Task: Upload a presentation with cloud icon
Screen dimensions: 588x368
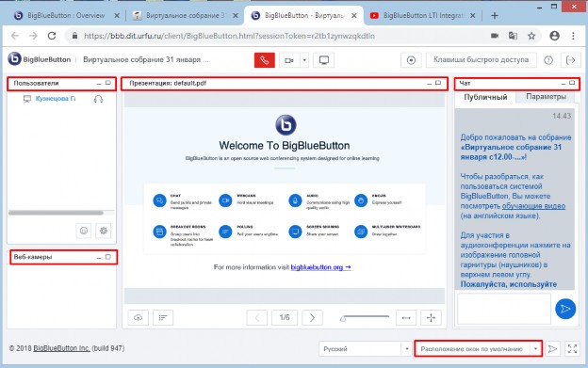Action: coord(138,318)
